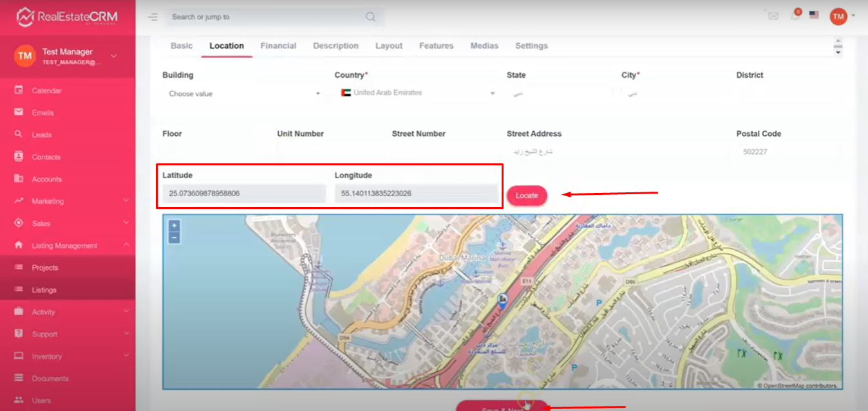868x411 pixels.
Task: Click the Postal Code field
Action: click(x=788, y=152)
